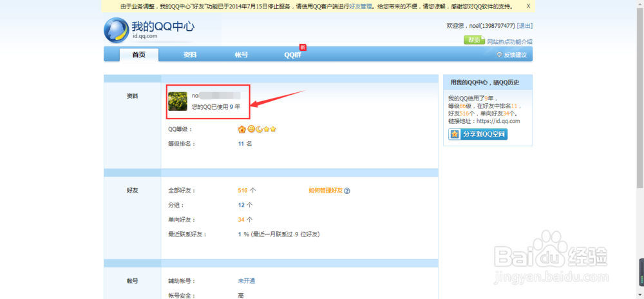The height and width of the screenshot is (299, 644).
Task: Click the 分享到QQ空间 button
Action: (x=478, y=134)
